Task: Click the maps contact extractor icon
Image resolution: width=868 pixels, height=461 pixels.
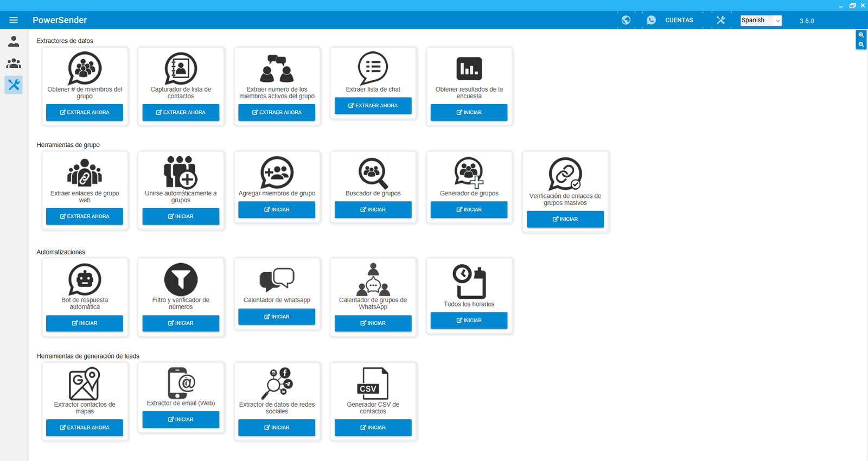Action: (x=85, y=383)
